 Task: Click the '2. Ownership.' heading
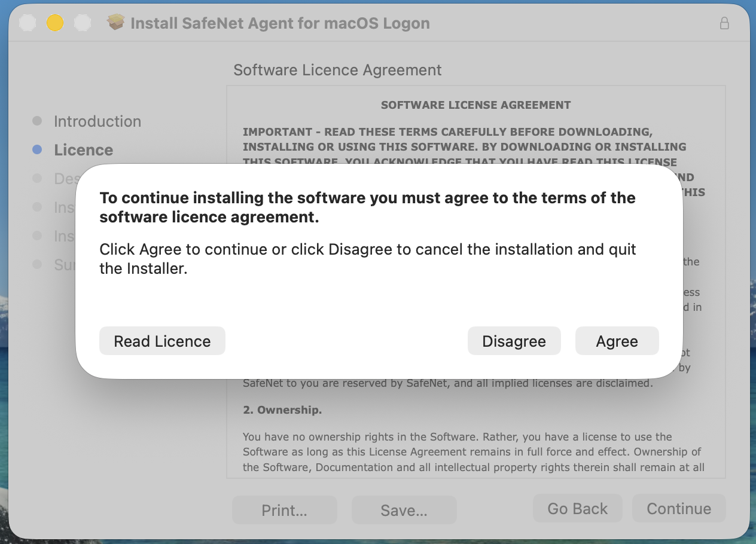coord(282,410)
